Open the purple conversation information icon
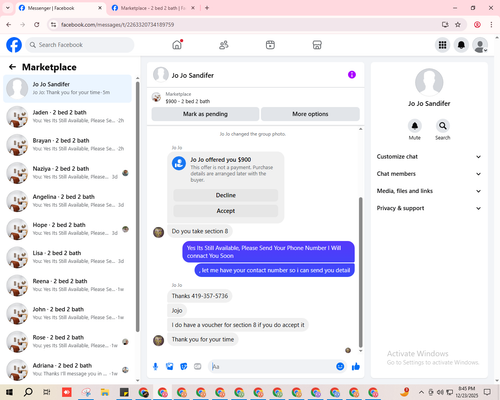Viewport: 500px width, 400px height. (x=352, y=75)
